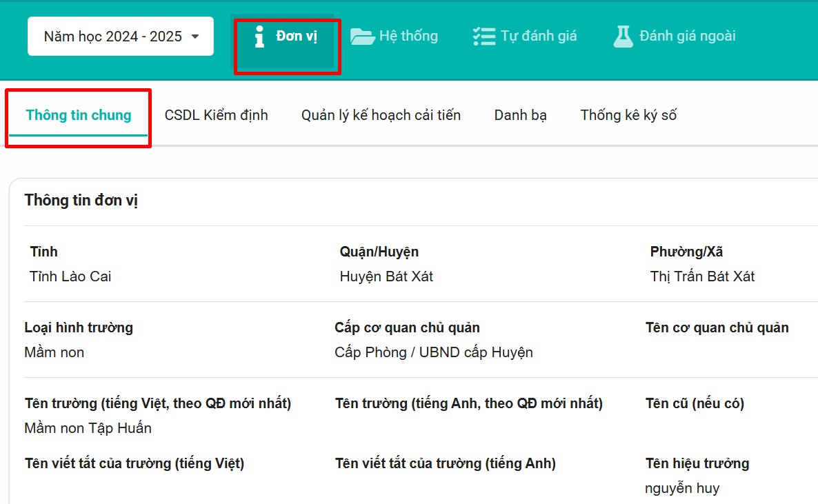Click the school name Mầm non Tập Huấn
818x504 pixels.
(88, 428)
